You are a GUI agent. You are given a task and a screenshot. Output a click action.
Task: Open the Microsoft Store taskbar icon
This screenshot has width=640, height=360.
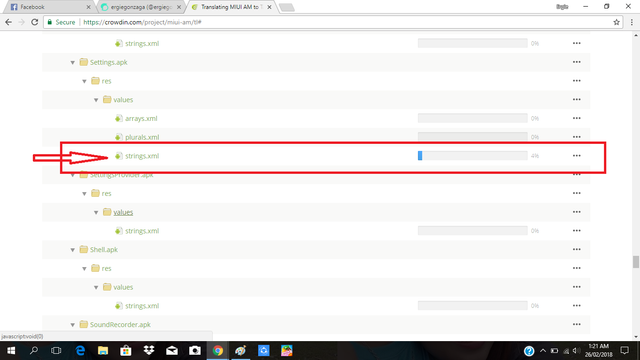126,351
